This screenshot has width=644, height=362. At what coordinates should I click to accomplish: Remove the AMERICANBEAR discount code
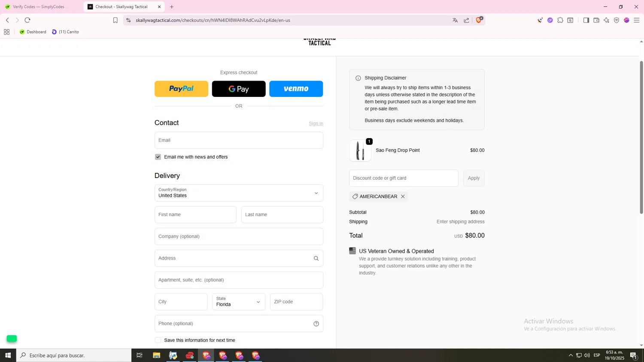click(x=403, y=196)
